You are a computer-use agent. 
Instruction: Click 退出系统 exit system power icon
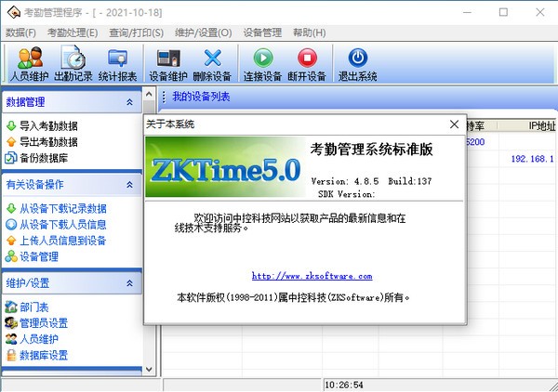point(358,58)
